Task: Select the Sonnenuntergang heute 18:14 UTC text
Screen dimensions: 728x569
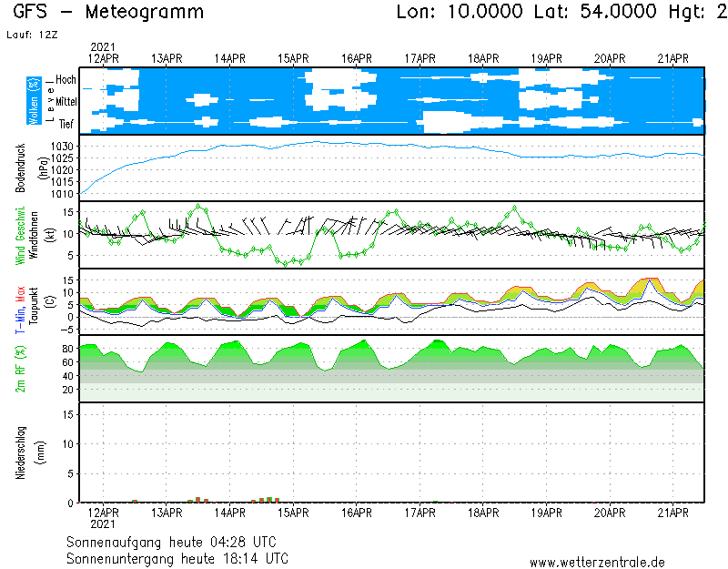Action: click(x=177, y=558)
